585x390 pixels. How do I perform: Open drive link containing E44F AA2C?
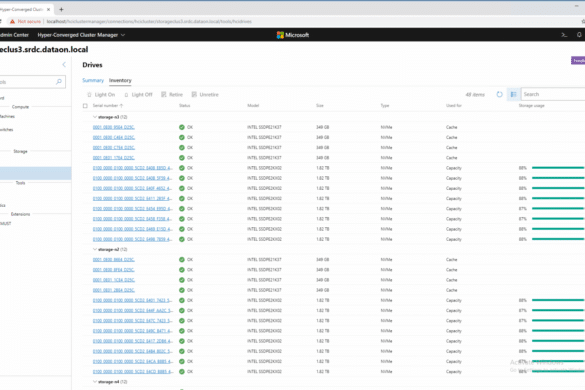132,311
